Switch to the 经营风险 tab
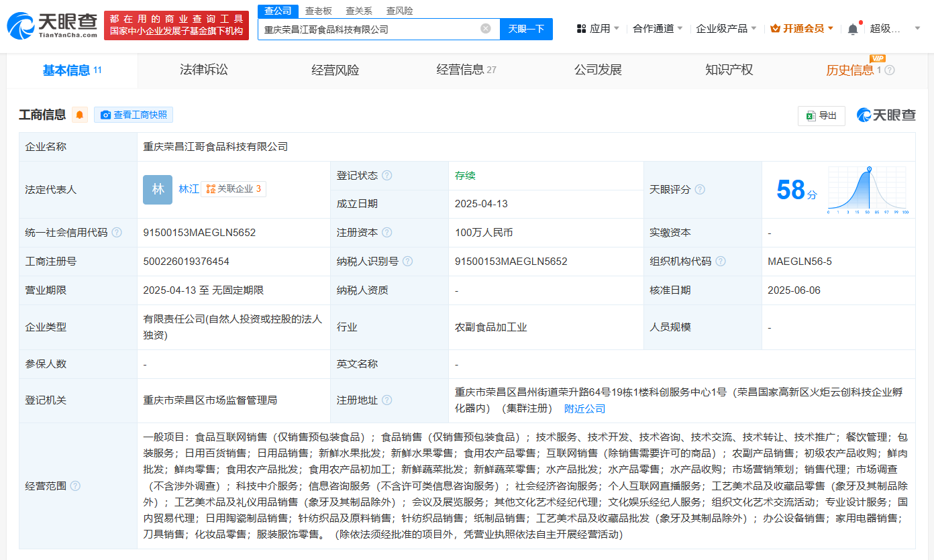This screenshot has height=560, width=934. (335, 70)
